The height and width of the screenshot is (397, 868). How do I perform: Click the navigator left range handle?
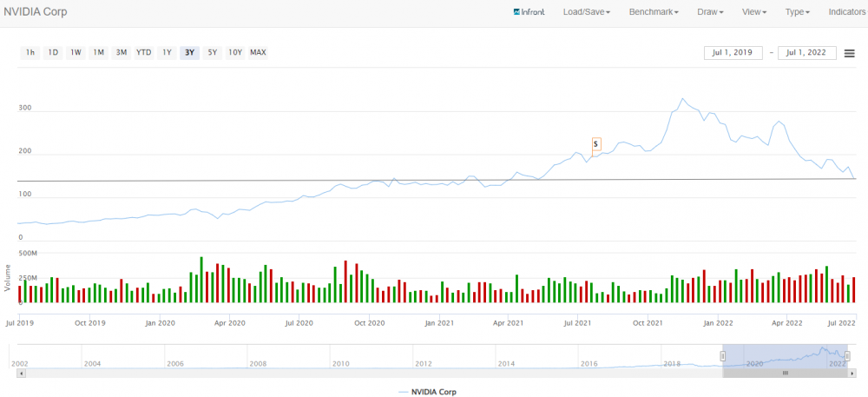point(722,355)
